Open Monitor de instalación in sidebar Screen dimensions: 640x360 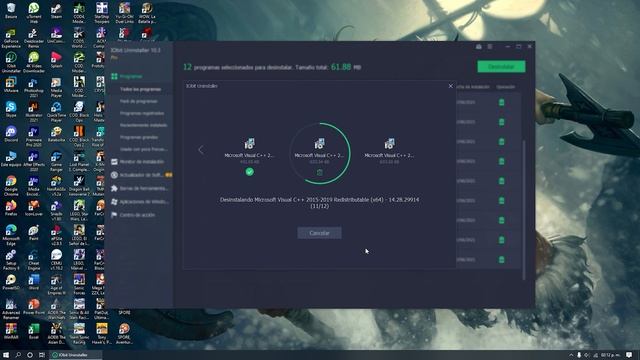(138, 162)
